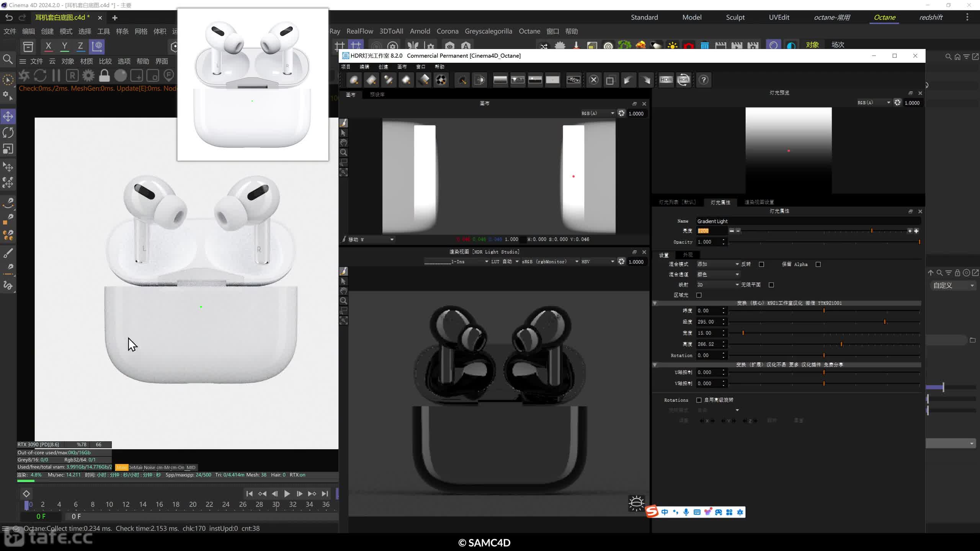Screen dimensions: 980x551
Task: Add a rectangular light from toolbar
Action: [x=371, y=80]
